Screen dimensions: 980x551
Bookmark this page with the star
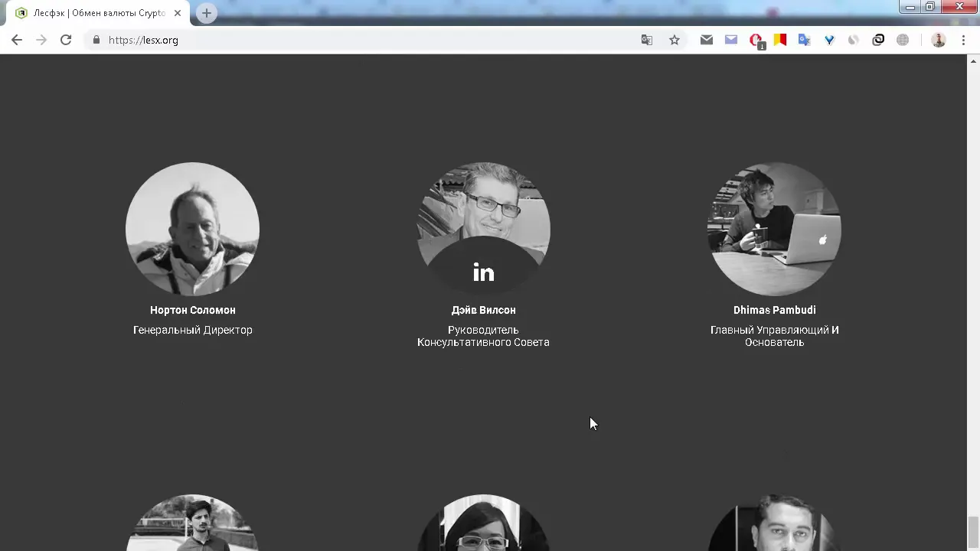(675, 40)
